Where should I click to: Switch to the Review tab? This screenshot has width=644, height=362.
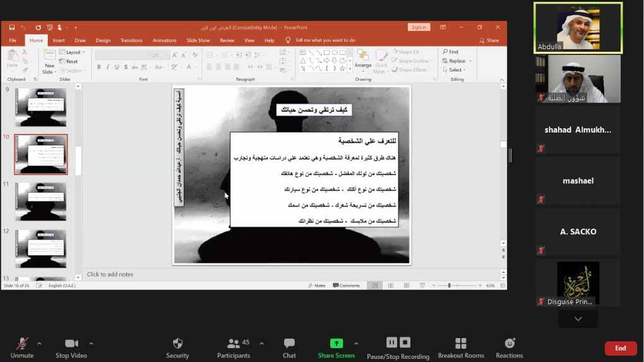(x=227, y=40)
